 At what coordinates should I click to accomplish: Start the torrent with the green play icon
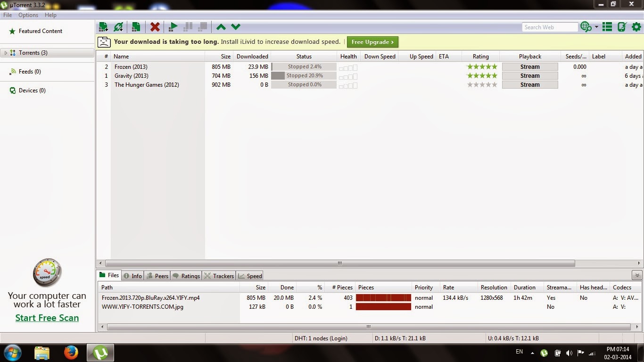(173, 27)
